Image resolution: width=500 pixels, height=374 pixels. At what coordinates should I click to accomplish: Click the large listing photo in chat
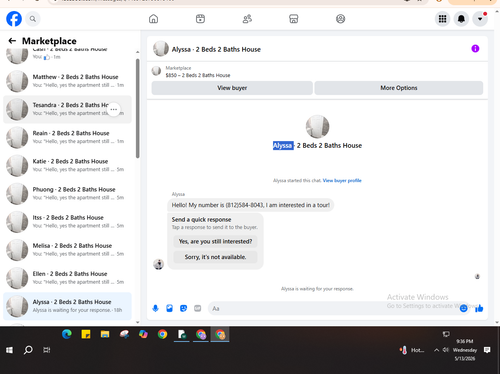click(x=317, y=127)
